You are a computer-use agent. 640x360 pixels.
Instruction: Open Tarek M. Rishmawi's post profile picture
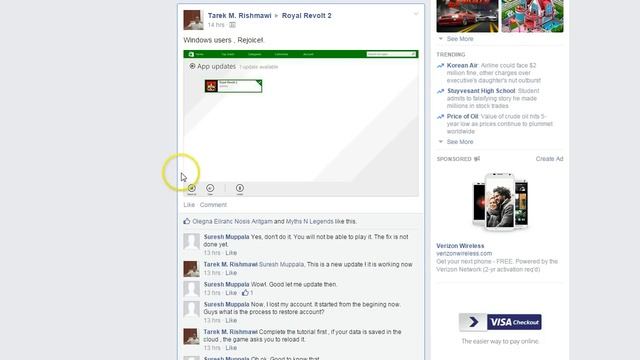tap(193, 20)
